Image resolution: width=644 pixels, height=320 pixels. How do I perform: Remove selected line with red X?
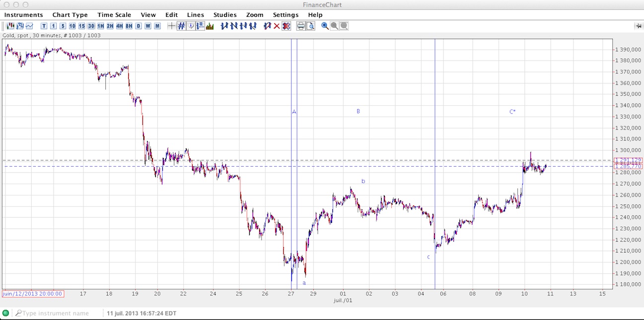(277, 26)
